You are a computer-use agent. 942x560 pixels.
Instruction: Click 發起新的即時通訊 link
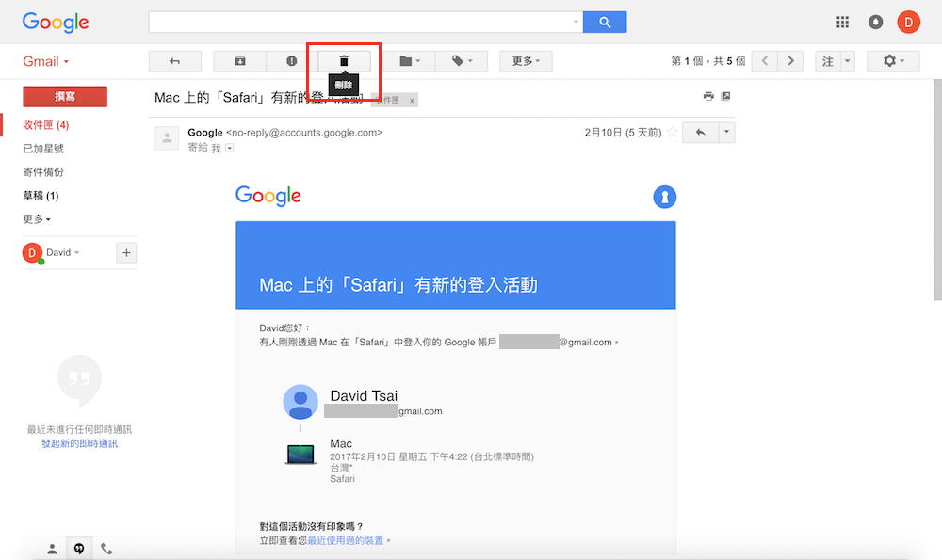[x=79, y=443]
